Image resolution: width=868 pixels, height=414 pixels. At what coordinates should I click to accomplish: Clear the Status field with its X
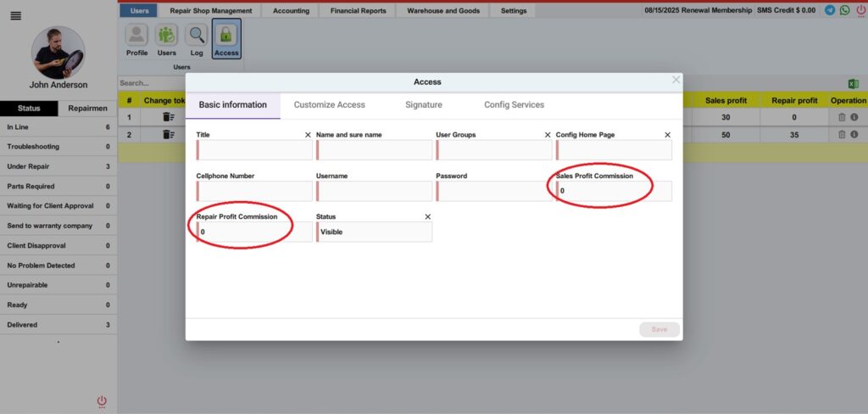[427, 216]
